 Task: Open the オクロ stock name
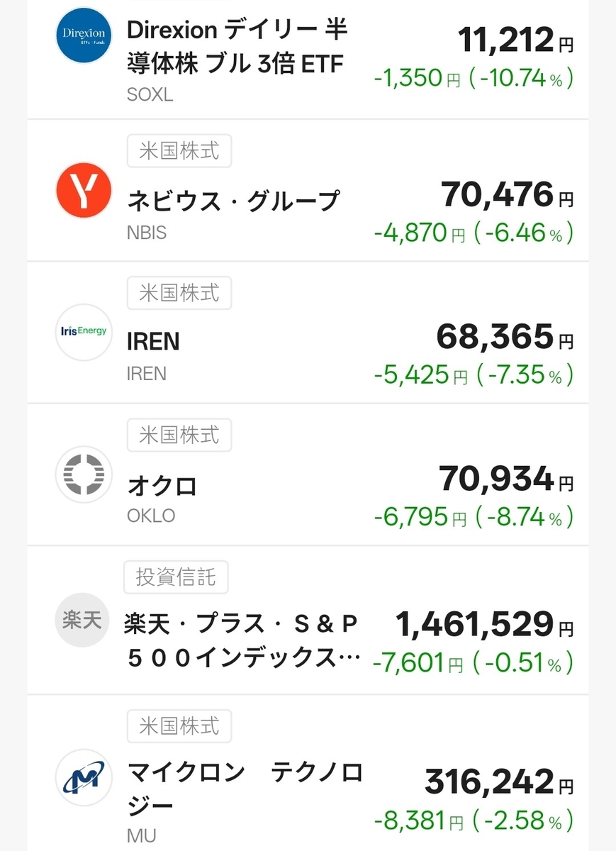(x=162, y=486)
